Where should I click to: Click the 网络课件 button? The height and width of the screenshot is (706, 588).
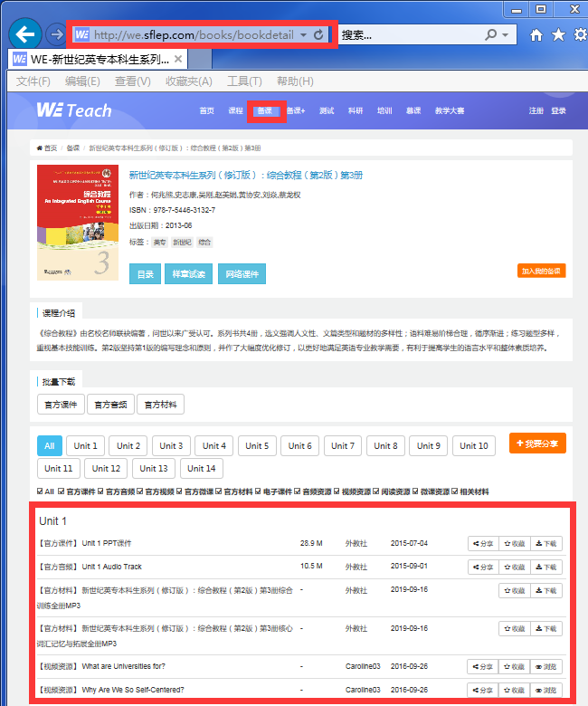point(242,273)
